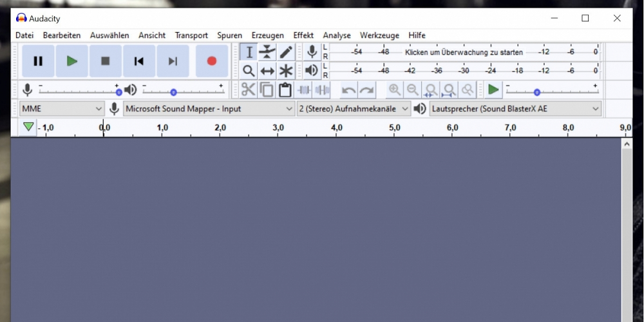Click the Zoom In magnifier icon
The image size is (644, 322).
coord(395,90)
